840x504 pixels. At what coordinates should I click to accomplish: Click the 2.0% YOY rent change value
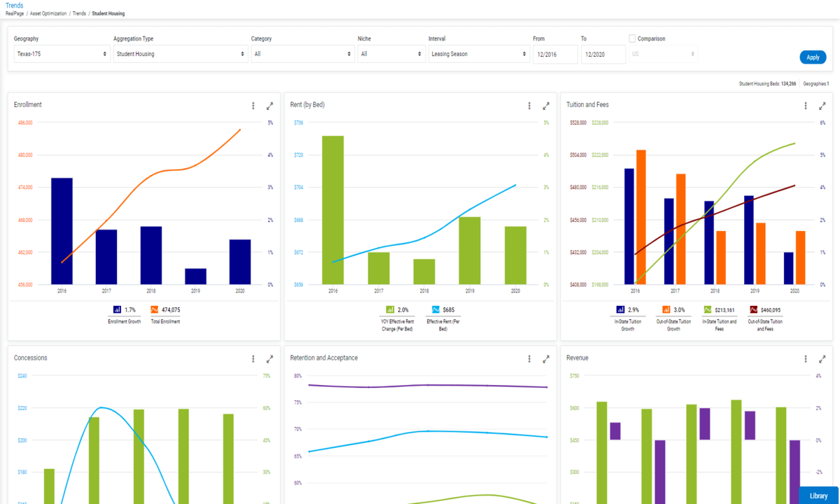coord(403,309)
